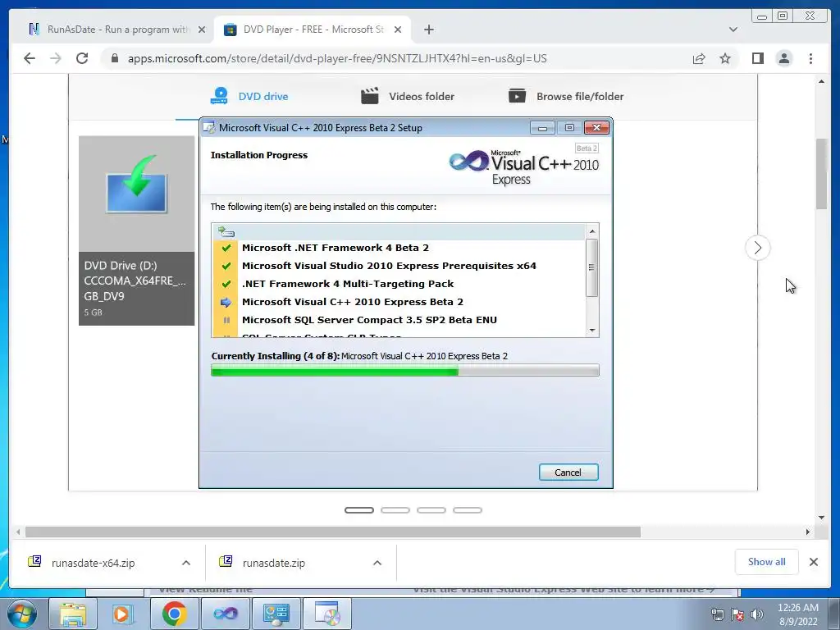Select second carousel page indicator
This screenshot has height=630, width=840.
coord(395,510)
